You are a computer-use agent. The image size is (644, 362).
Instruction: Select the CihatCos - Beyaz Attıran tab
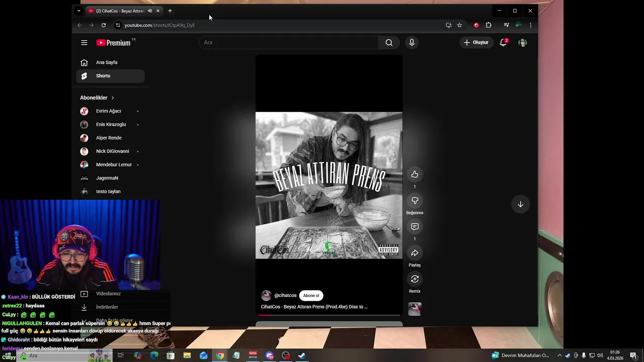(x=120, y=11)
